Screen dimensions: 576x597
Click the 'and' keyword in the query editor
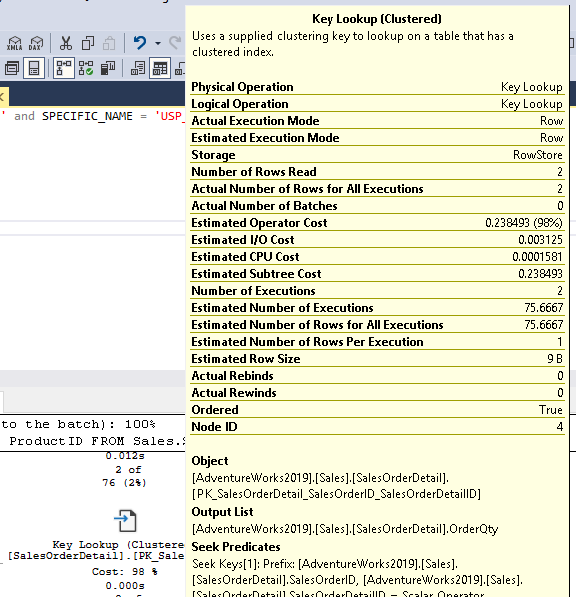[24, 116]
